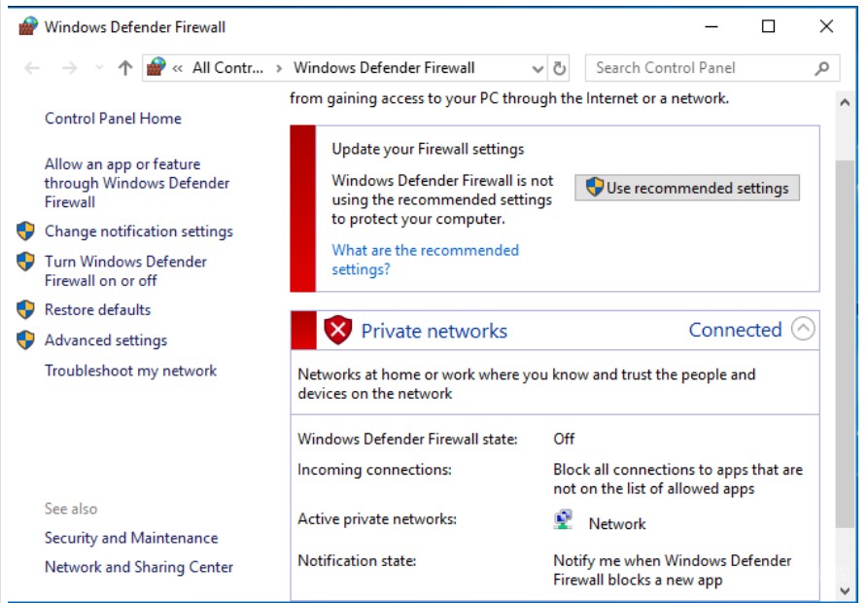
Task: Click the Connected status text
Action: tap(735, 330)
